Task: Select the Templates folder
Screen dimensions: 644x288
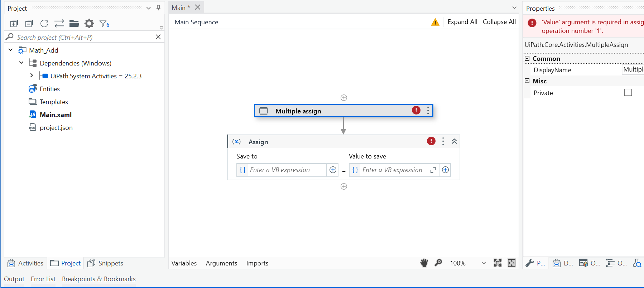Action: click(48, 102)
